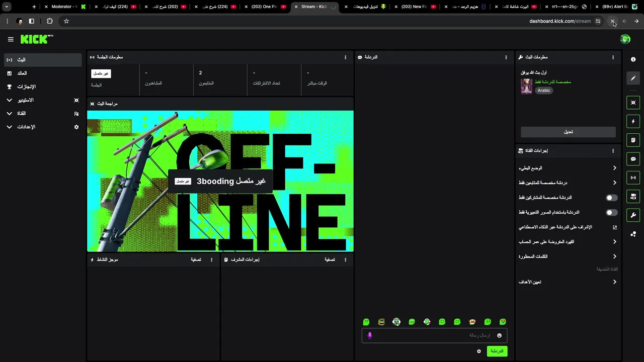Screen dimensions: 644x362
Task: Click the browser address bar dashboard.kick.com/stream
Action: 560,21
